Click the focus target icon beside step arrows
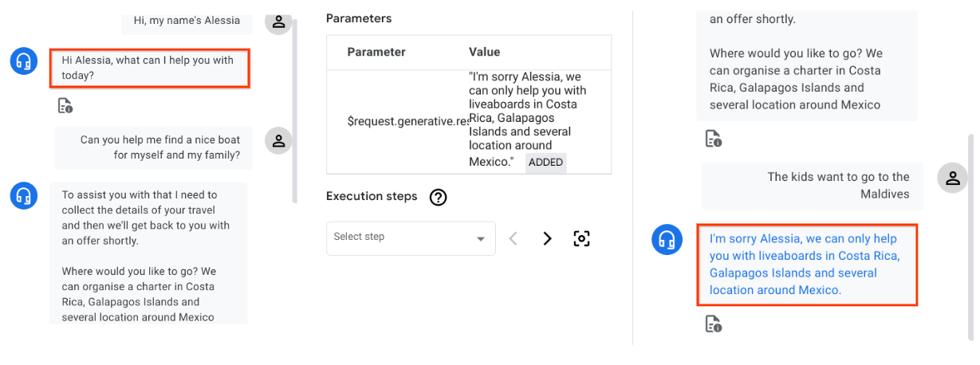This screenshot has height=365, width=980. coord(581,238)
